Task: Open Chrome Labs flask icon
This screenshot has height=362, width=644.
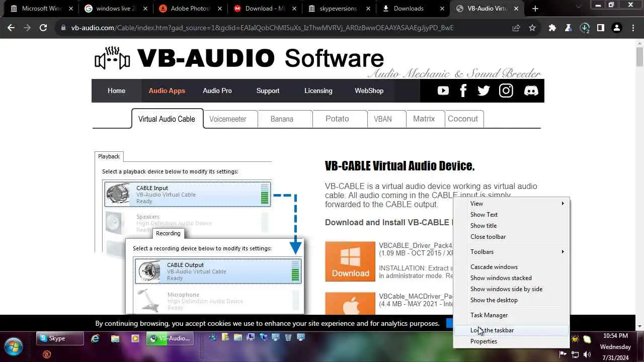Action: [569, 28]
